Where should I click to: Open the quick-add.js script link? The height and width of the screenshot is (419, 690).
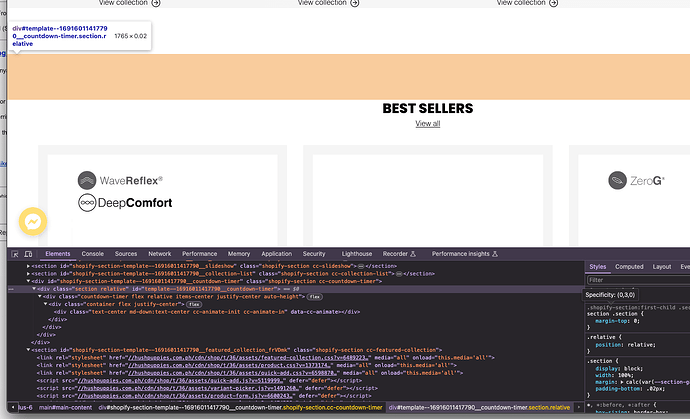coord(181,381)
